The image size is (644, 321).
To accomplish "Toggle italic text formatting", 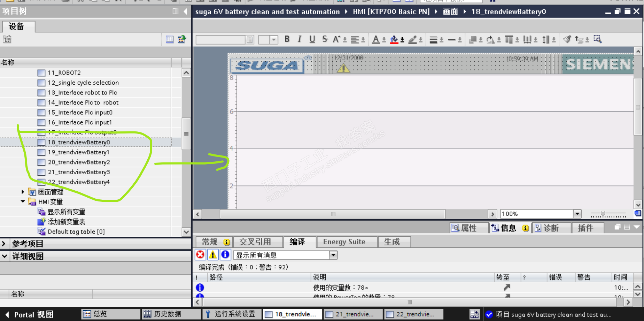I will click(300, 39).
